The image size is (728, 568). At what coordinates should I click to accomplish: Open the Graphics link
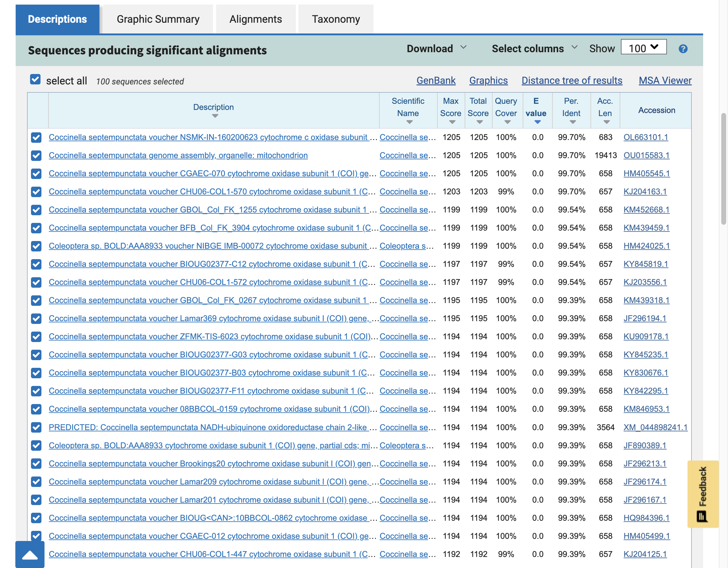coord(488,81)
